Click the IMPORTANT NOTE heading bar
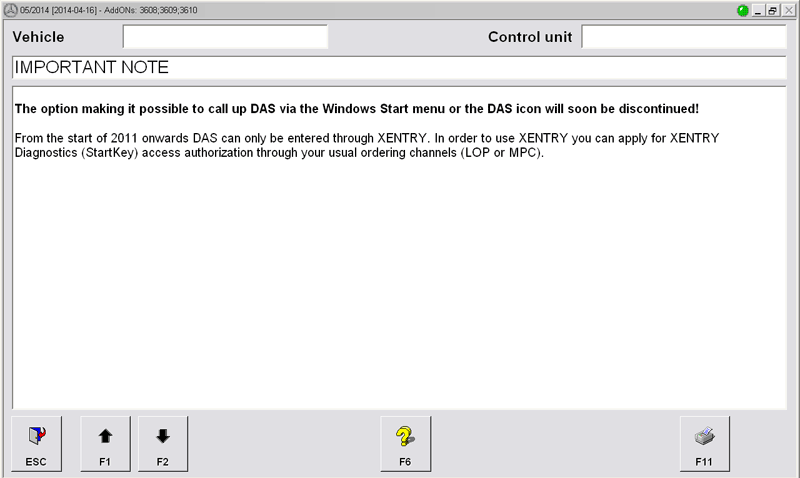The image size is (800, 478). coord(399,67)
